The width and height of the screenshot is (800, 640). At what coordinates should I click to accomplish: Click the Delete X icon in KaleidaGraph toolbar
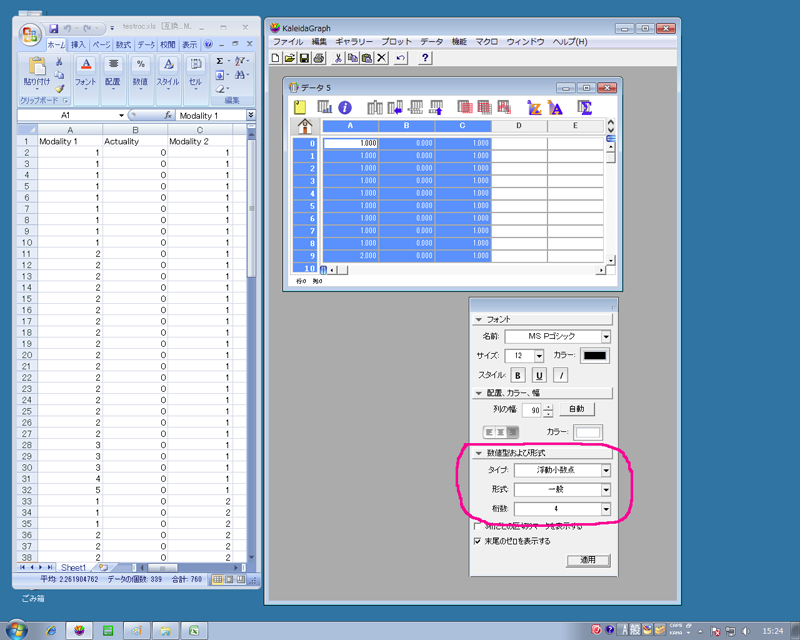381,58
